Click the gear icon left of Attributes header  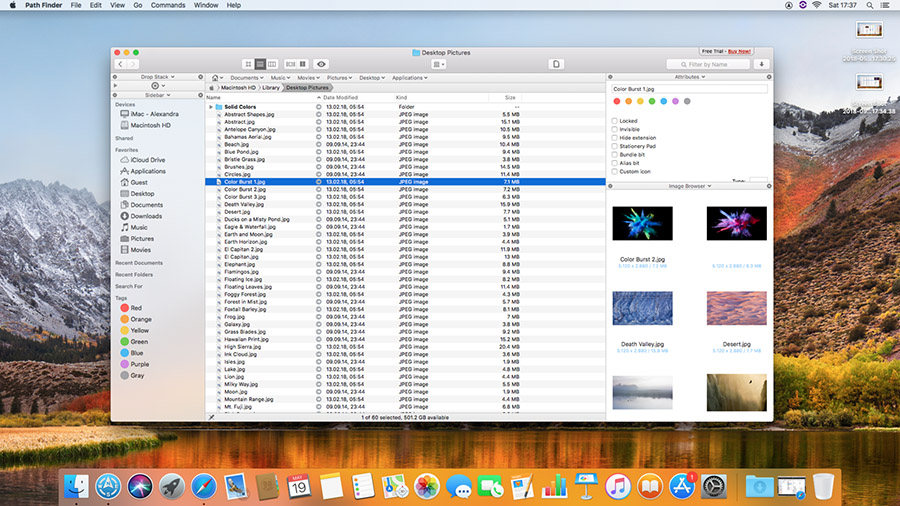(610, 77)
